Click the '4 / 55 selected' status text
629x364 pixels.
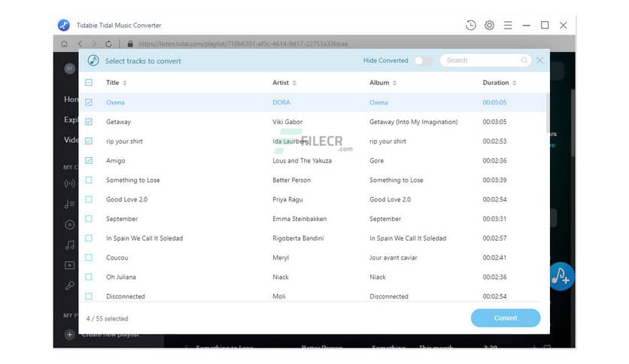(x=107, y=318)
